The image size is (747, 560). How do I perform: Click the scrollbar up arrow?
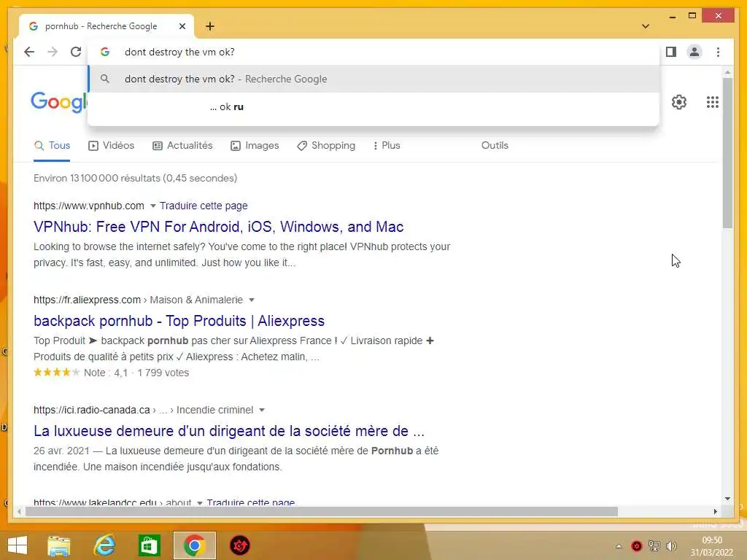click(727, 72)
